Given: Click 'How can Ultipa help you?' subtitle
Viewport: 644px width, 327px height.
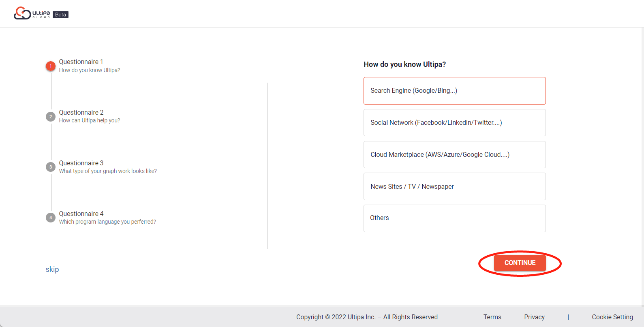Looking at the screenshot, I should pos(90,120).
